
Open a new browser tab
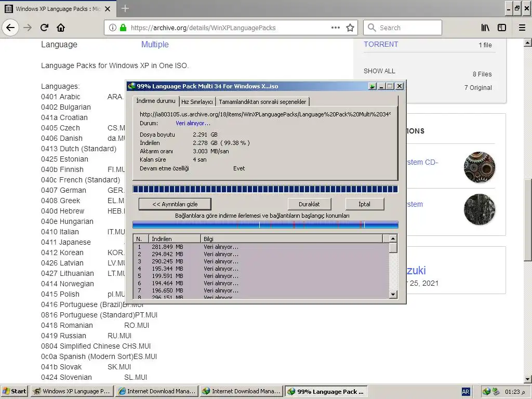pos(125,8)
